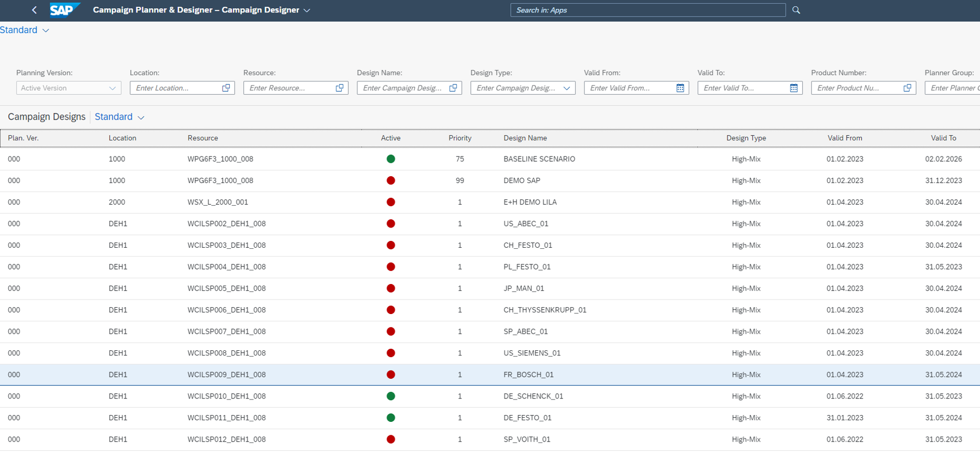Click Valid To date 31.12.2023

pyautogui.click(x=944, y=181)
